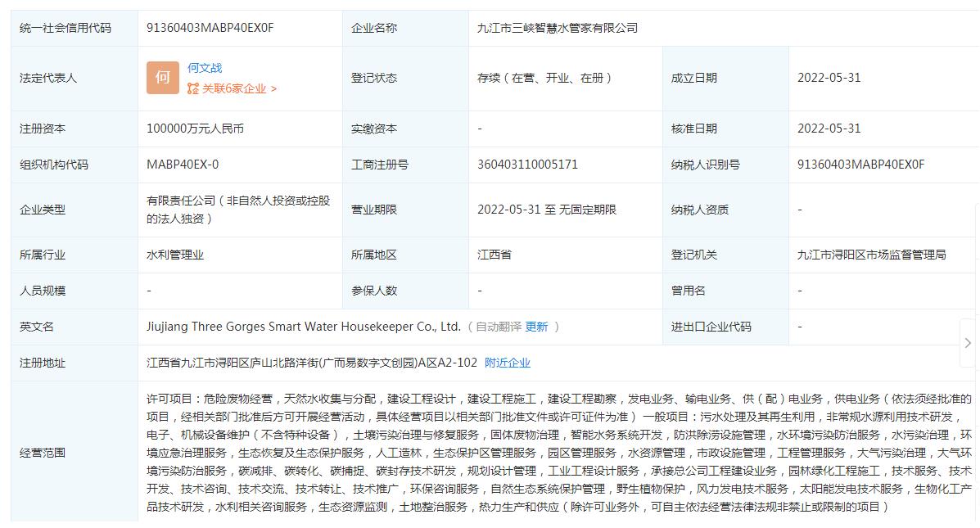Select unified social credit code 91360403MABP40EX0F

click(210, 28)
